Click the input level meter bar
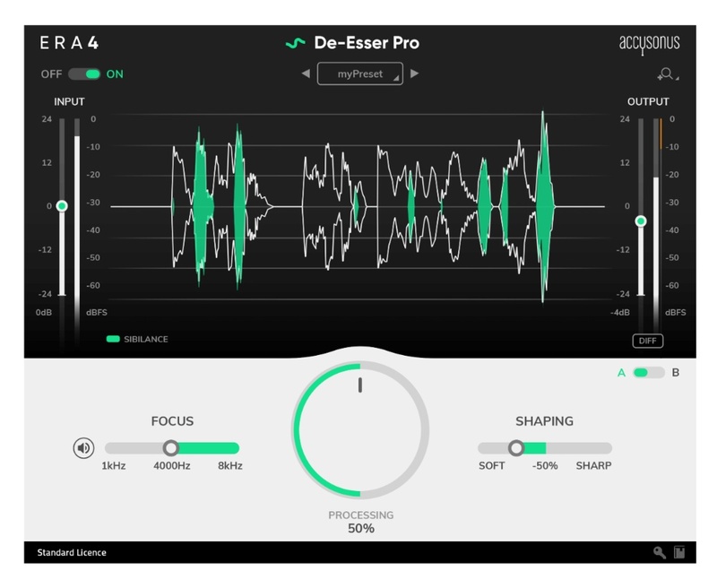717x588 pixels. (x=77, y=231)
